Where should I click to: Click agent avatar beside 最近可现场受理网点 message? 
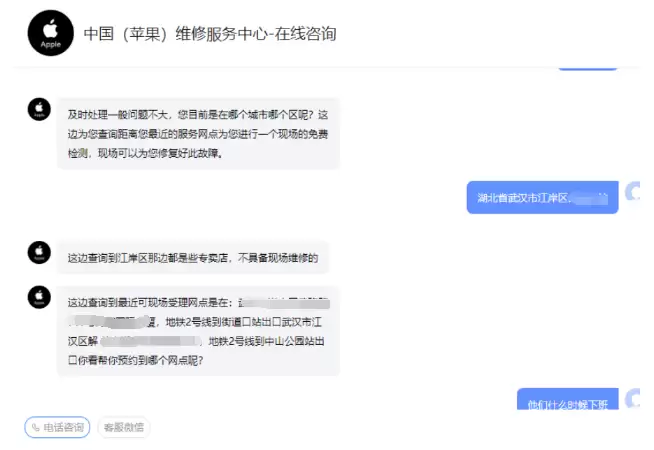point(39,297)
